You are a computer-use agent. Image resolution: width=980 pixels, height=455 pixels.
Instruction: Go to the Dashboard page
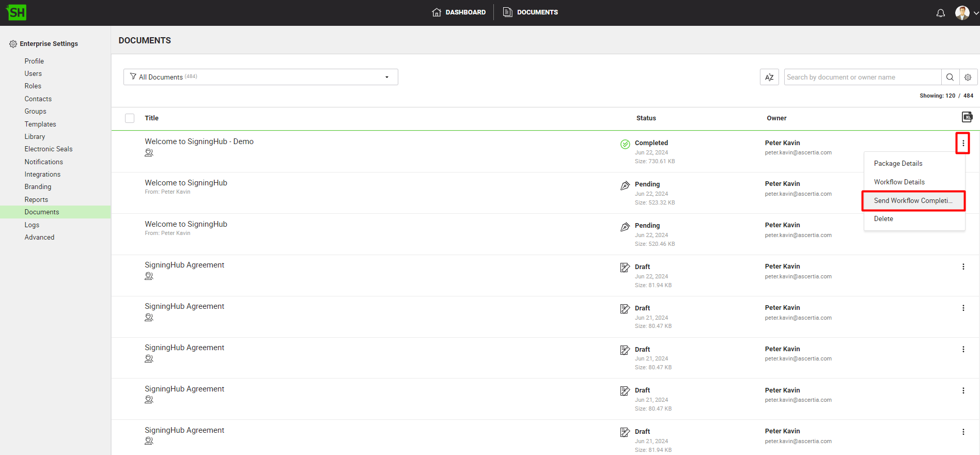pyautogui.click(x=459, y=12)
